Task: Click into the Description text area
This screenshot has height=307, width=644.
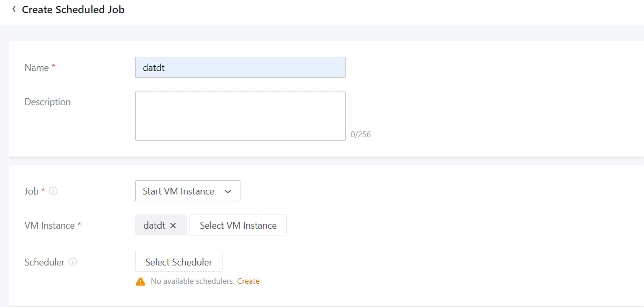Action: 240,116
